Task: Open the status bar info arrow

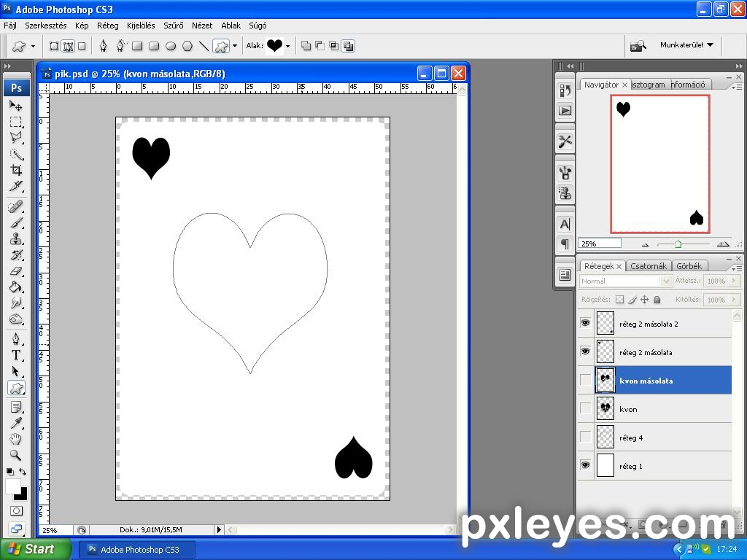Action: click(x=219, y=529)
